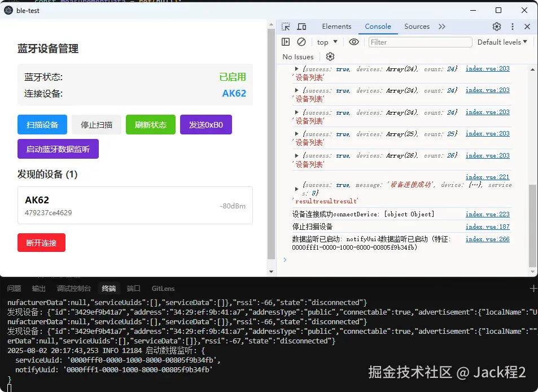Open DevTools settings gear icon
Viewport: 538px width, 392px height.
pyautogui.click(x=496, y=27)
